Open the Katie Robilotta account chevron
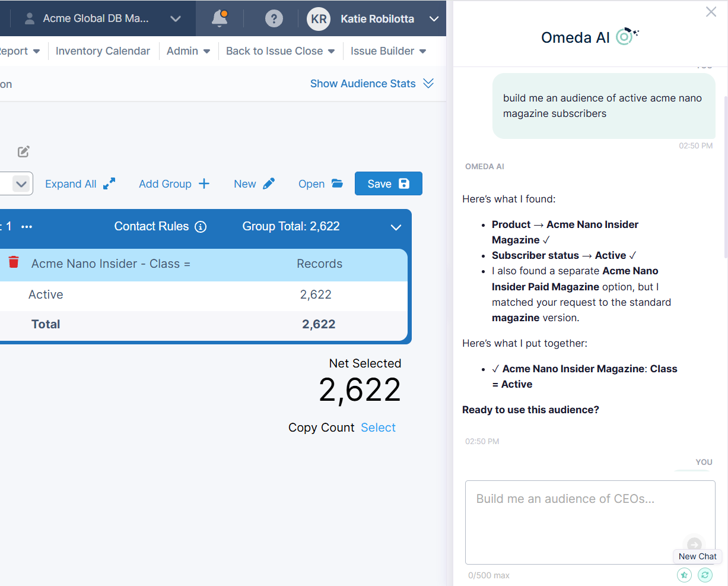The image size is (728, 586). tap(434, 18)
